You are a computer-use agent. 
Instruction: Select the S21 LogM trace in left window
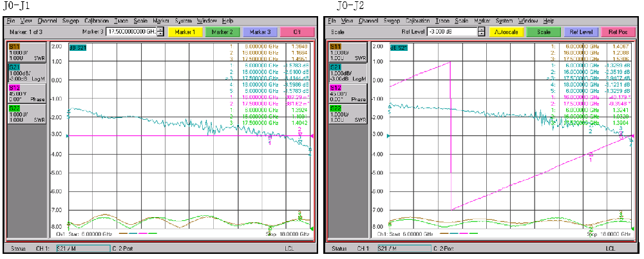[x=26, y=73]
